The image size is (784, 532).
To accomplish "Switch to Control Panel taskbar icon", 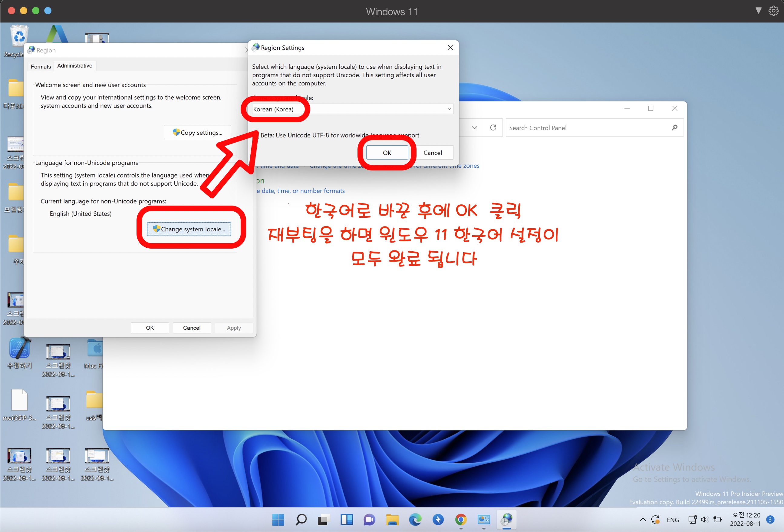I will [x=484, y=520].
